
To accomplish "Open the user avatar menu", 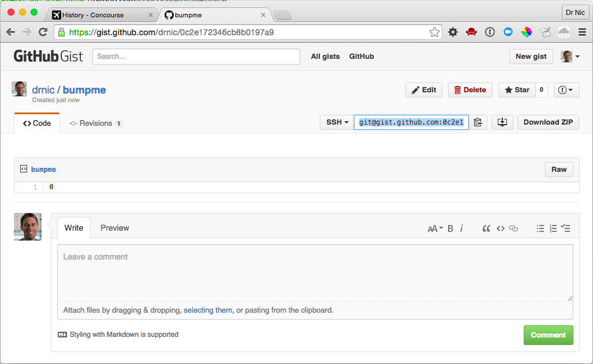I will coord(570,57).
